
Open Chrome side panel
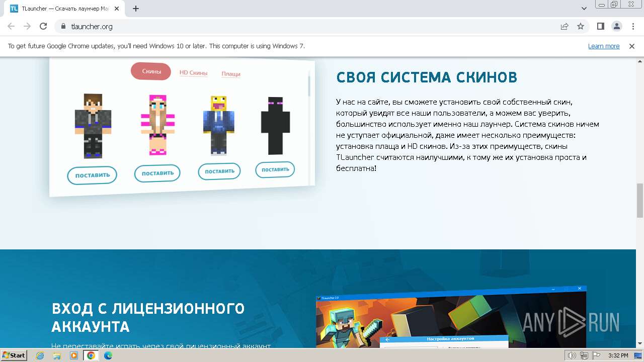click(601, 26)
